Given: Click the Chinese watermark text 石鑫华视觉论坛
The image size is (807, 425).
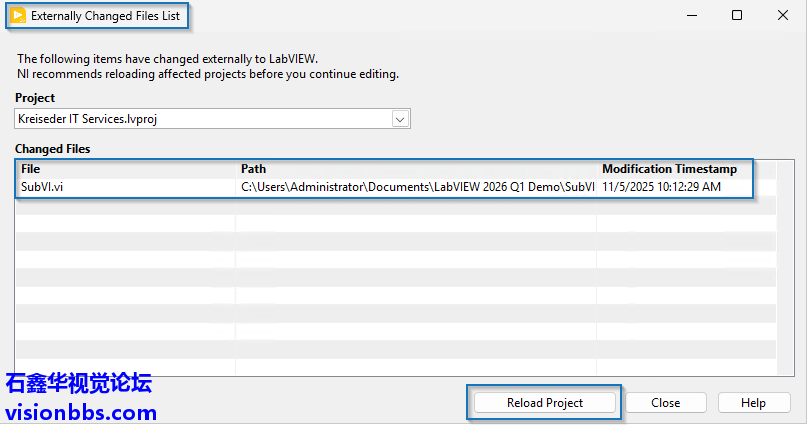Looking at the screenshot, I should pos(78,385).
